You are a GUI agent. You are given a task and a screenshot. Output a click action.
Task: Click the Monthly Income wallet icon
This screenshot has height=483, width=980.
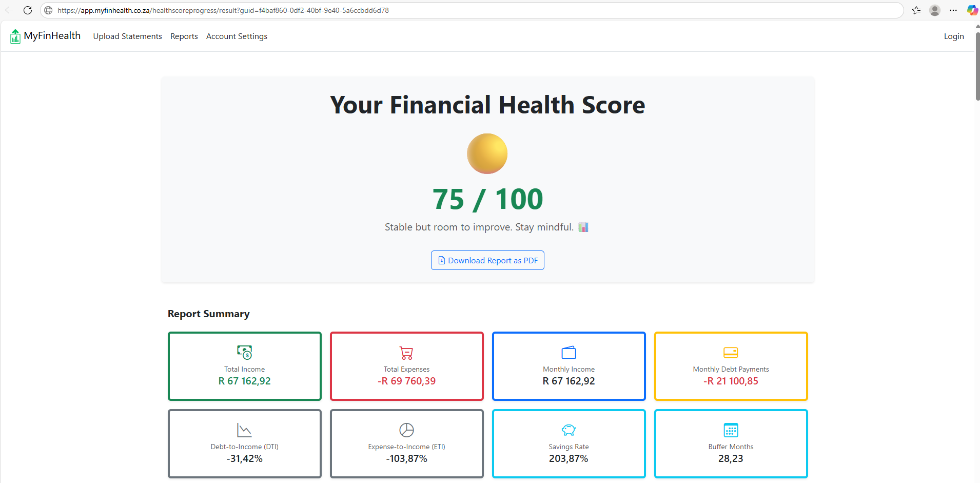pos(569,352)
